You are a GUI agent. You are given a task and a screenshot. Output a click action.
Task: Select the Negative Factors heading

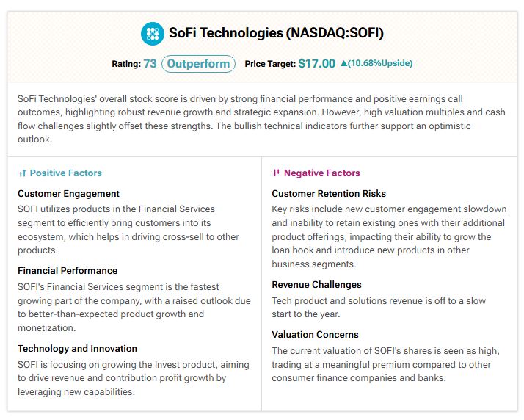pyautogui.click(x=322, y=173)
